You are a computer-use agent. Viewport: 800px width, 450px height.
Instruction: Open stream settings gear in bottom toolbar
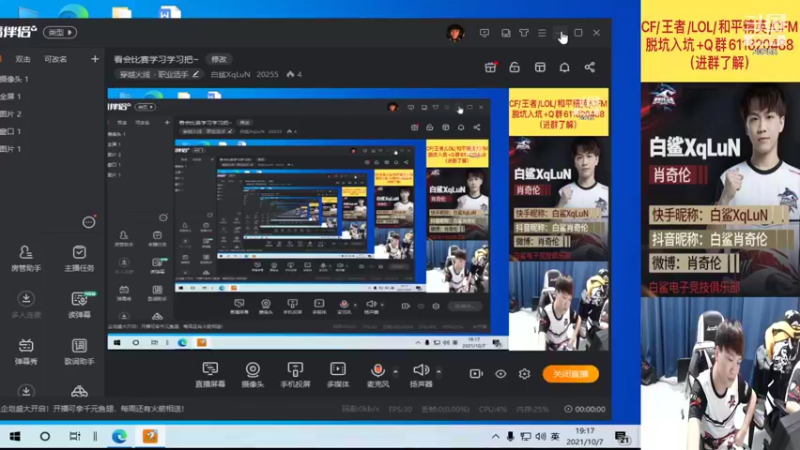524,374
